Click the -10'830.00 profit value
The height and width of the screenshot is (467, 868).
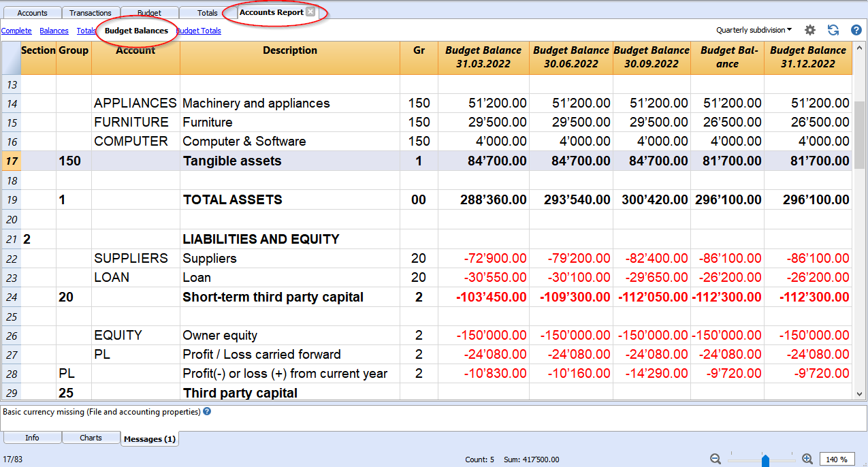point(483,374)
